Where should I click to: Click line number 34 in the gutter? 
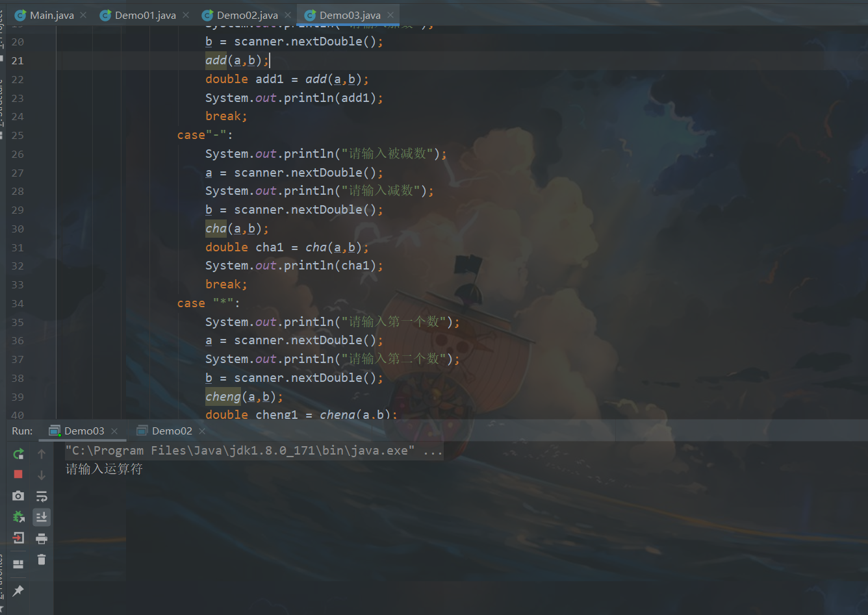[x=18, y=303]
